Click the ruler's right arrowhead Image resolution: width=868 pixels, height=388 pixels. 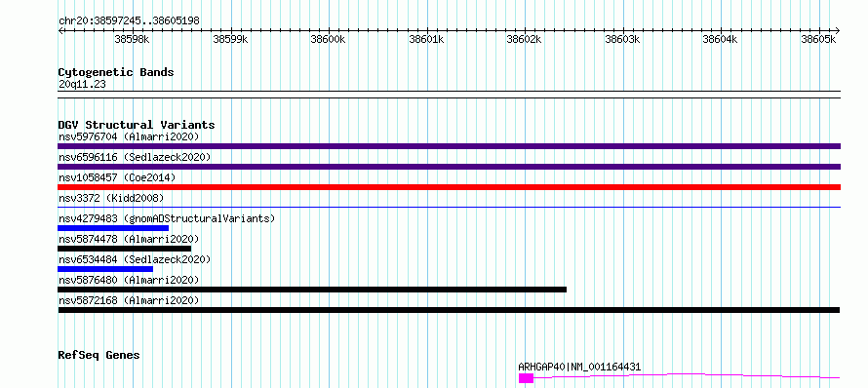838,31
